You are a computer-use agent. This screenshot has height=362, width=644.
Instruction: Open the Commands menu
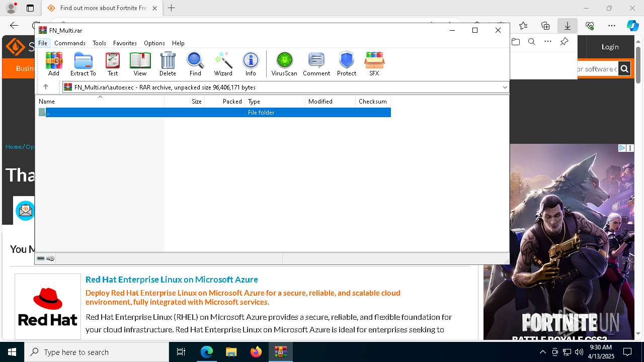(x=70, y=43)
